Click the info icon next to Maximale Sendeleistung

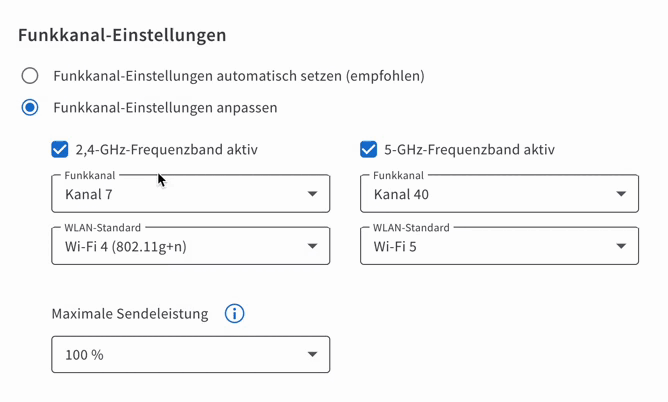[x=234, y=314]
